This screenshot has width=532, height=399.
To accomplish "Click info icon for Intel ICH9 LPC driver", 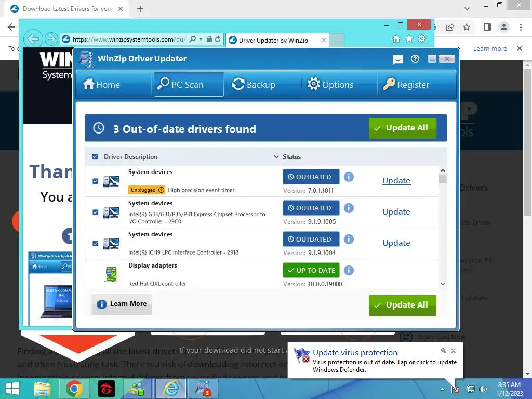I will point(349,239).
